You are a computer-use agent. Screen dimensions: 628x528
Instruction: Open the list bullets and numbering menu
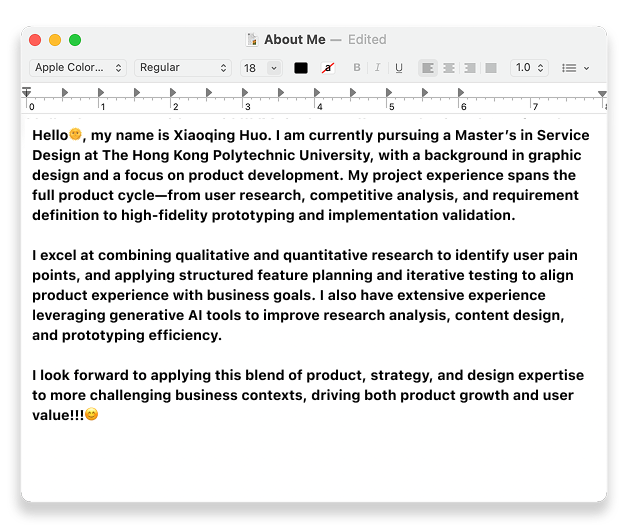575,68
